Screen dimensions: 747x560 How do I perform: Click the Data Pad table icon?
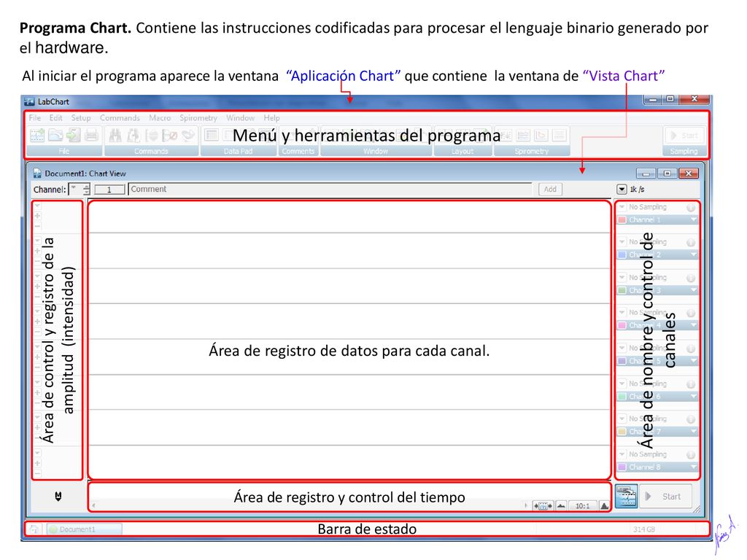click(x=211, y=135)
